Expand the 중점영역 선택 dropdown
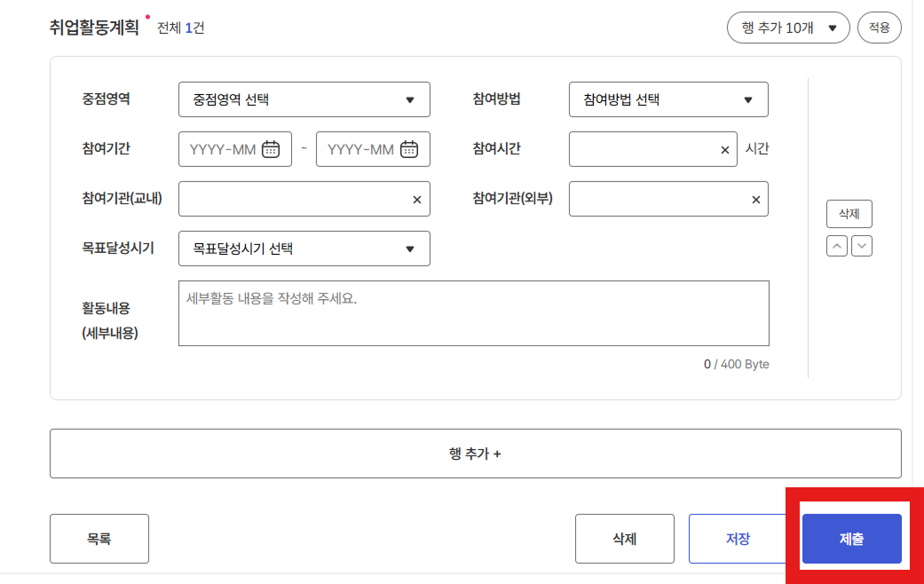This screenshot has width=924, height=584. [304, 99]
